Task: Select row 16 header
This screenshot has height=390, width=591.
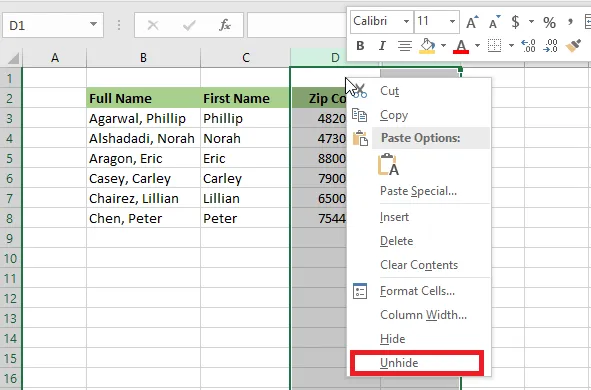Action: point(11,378)
